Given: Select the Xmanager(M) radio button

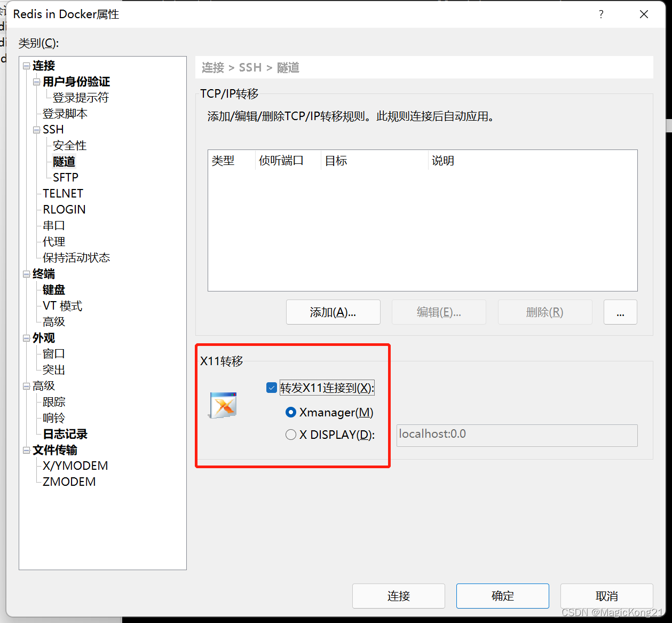Looking at the screenshot, I should point(291,412).
